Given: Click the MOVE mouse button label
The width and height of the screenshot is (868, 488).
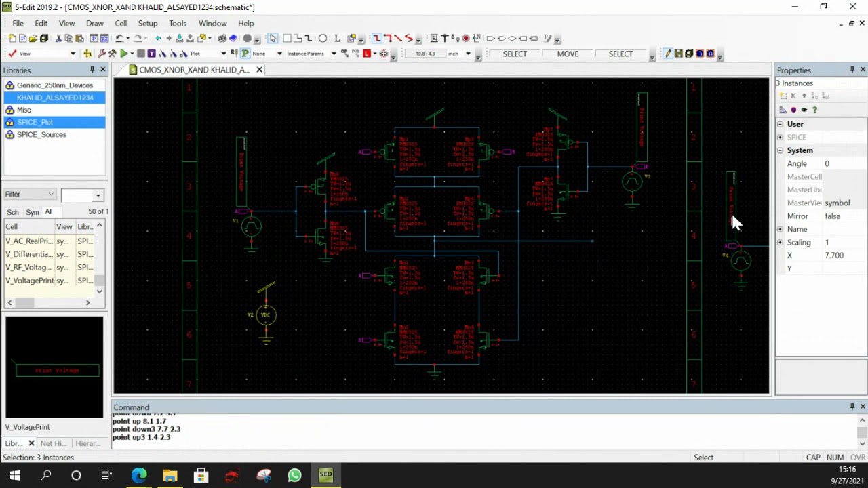Looking at the screenshot, I should (568, 54).
